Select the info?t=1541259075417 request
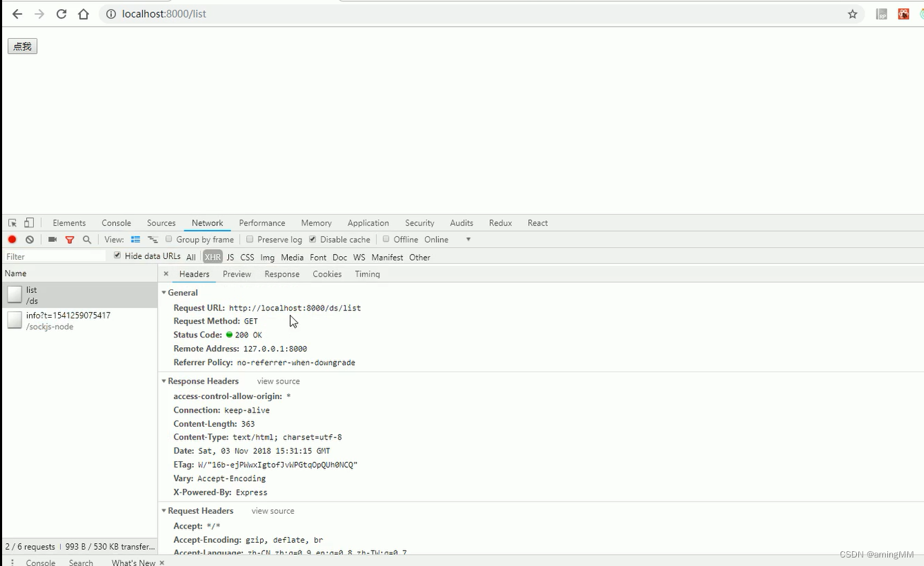 click(x=78, y=320)
